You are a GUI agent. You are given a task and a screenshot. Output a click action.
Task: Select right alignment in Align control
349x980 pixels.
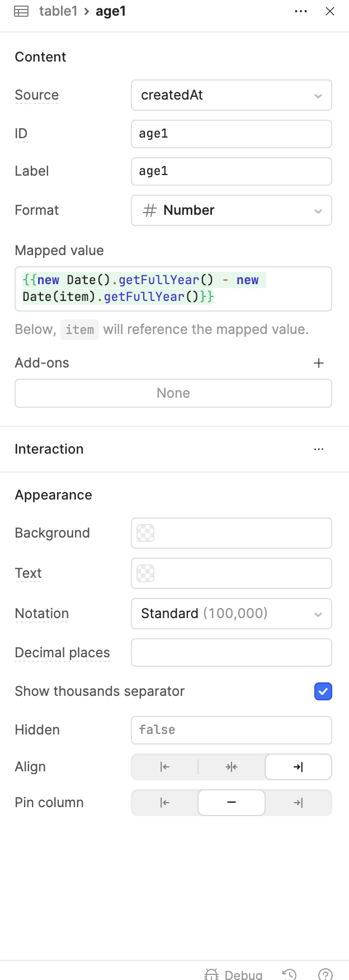(x=298, y=767)
